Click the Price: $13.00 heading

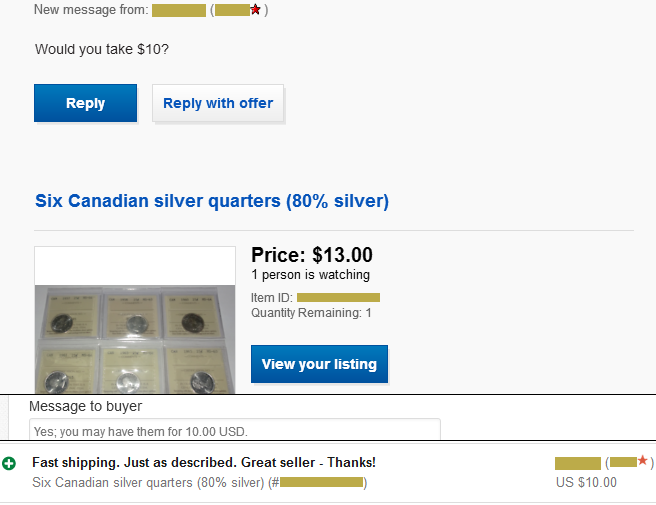pos(311,255)
